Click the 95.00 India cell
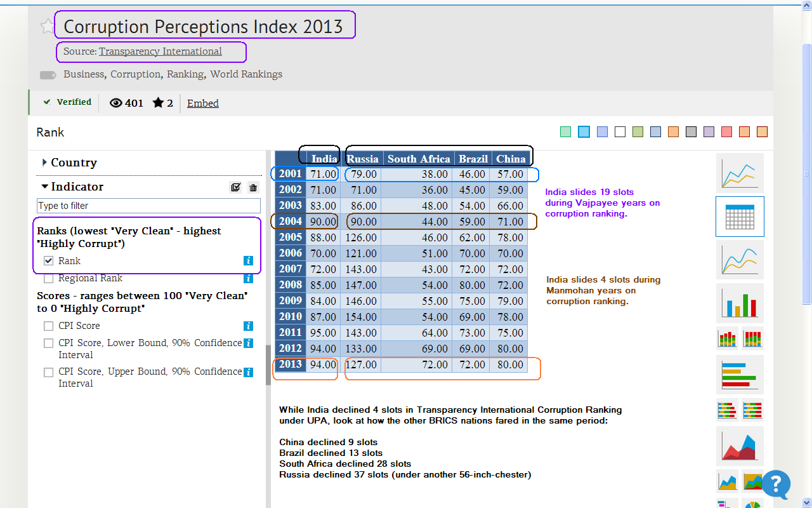The image size is (812, 508). click(324, 333)
